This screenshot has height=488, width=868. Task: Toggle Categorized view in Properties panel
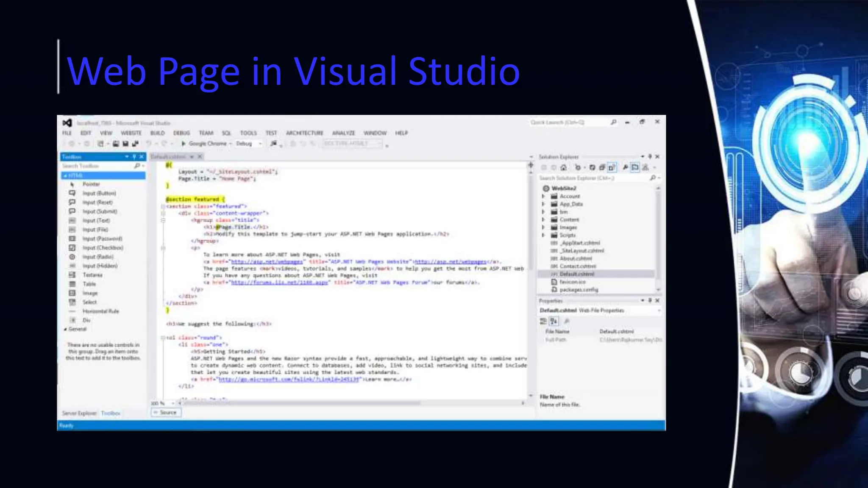point(543,322)
